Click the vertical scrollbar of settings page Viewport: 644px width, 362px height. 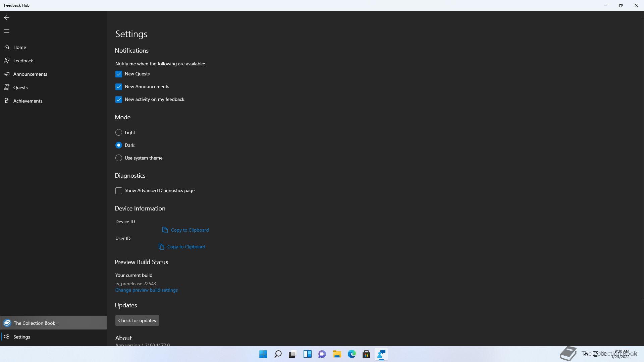click(x=642, y=158)
